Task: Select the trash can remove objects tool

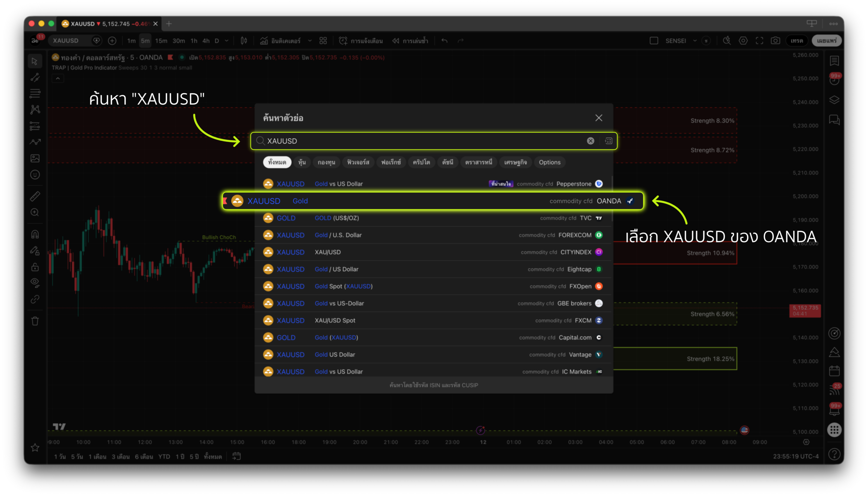Action: click(x=35, y=321)
